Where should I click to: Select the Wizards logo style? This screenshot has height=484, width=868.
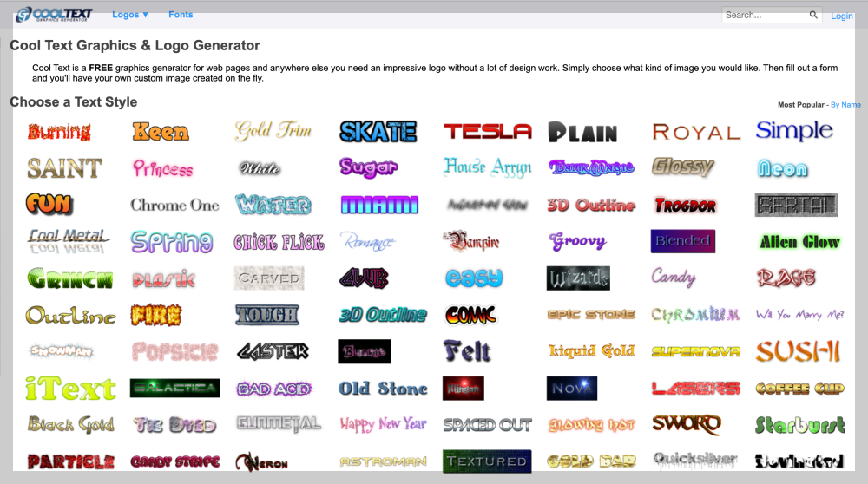[578, 278]
